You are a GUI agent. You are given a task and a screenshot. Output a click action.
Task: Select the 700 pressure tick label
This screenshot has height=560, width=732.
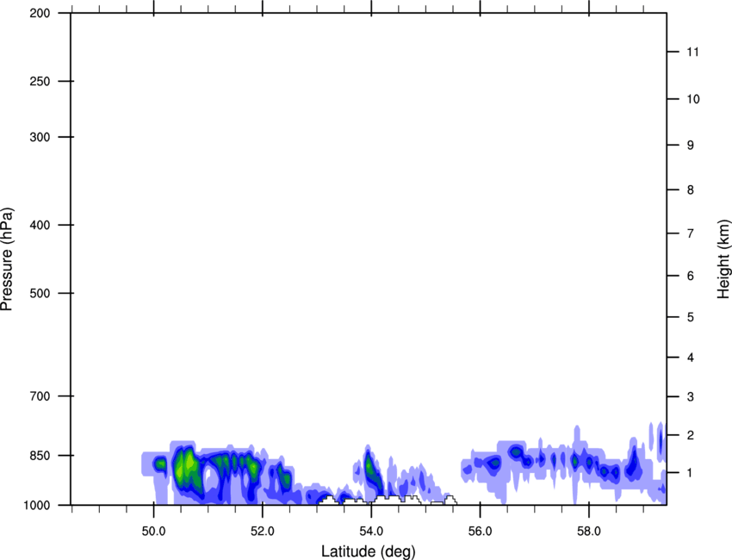pos(40,396)
